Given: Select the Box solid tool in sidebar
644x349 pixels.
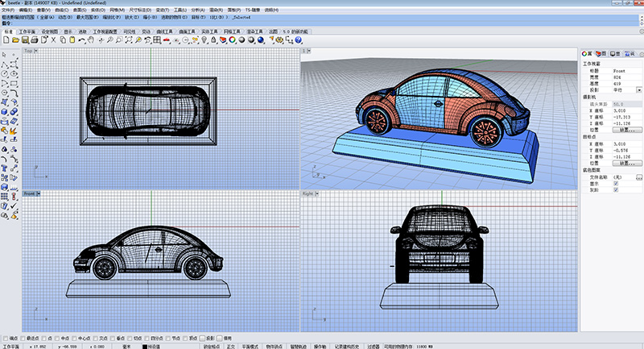Looking at the screenshot, I should [4, 112].
